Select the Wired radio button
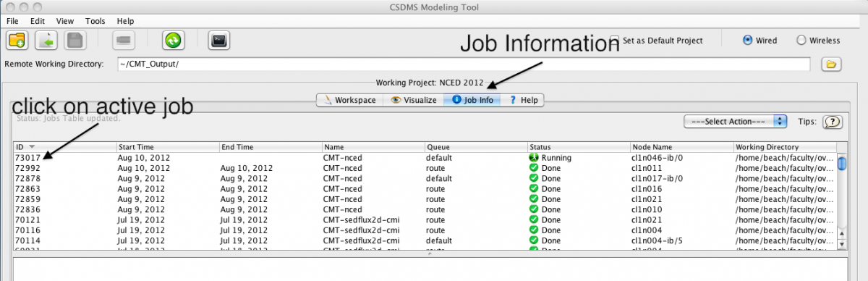This screenshot has height=281, width=868. 748,41
